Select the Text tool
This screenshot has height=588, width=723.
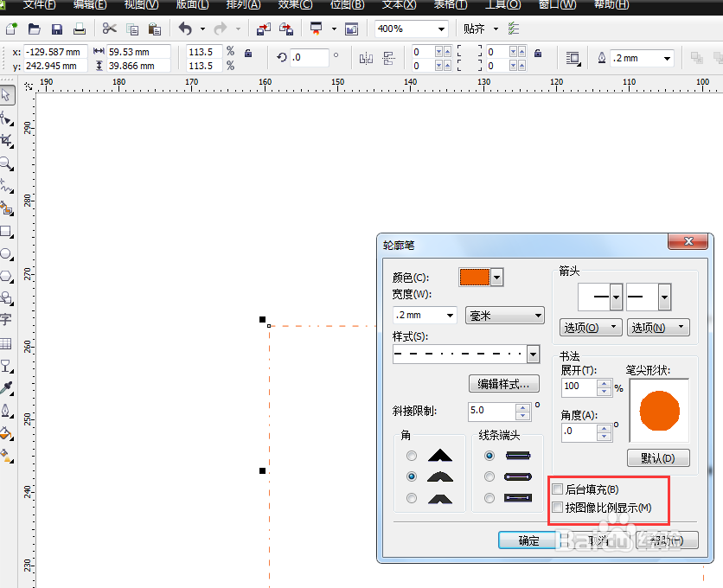[x=6, y=319]
